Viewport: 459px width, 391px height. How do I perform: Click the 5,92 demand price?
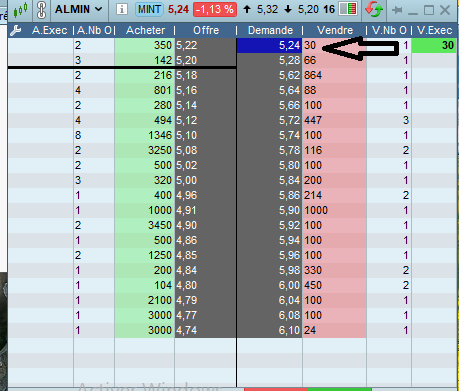pyautogui.click(x=290, y=225)
